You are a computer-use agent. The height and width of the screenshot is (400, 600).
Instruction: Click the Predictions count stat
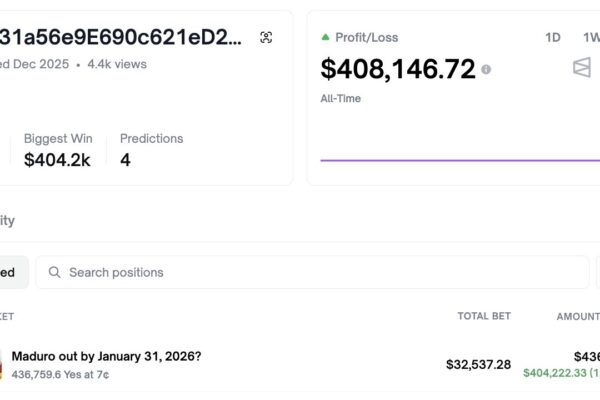(x=151, y=149)
